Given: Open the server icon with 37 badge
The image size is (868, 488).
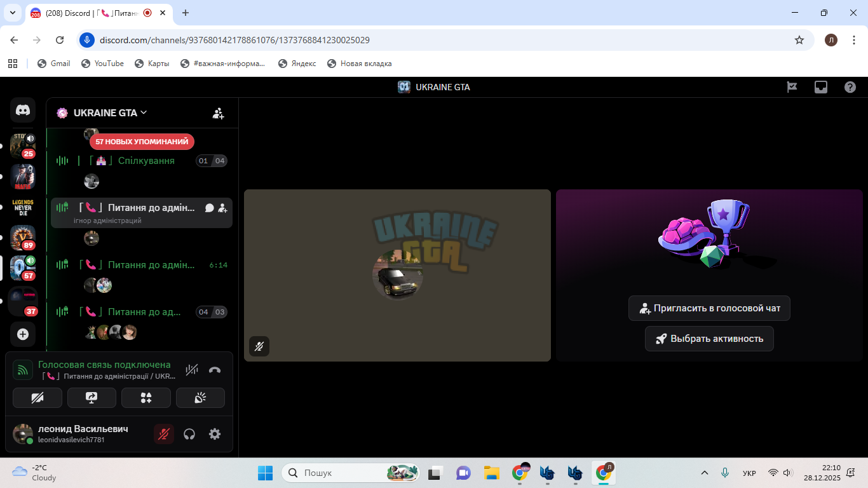Looking at the screenshot, I should pos(23,300).
